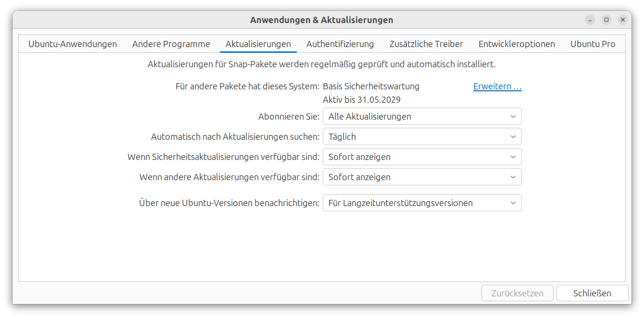This screenshot has height=318, width=644.
Task: Select the Aktualisierungen tab
Action: click(258, 44)
